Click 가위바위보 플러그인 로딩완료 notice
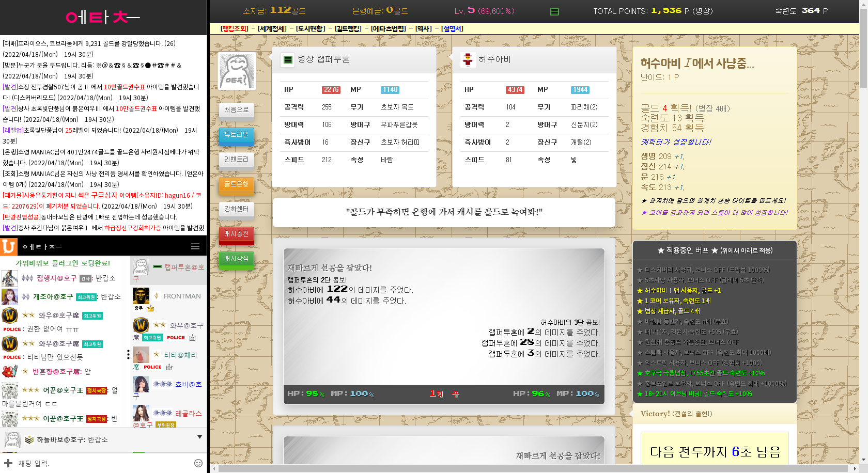 [x=63, y=263]
